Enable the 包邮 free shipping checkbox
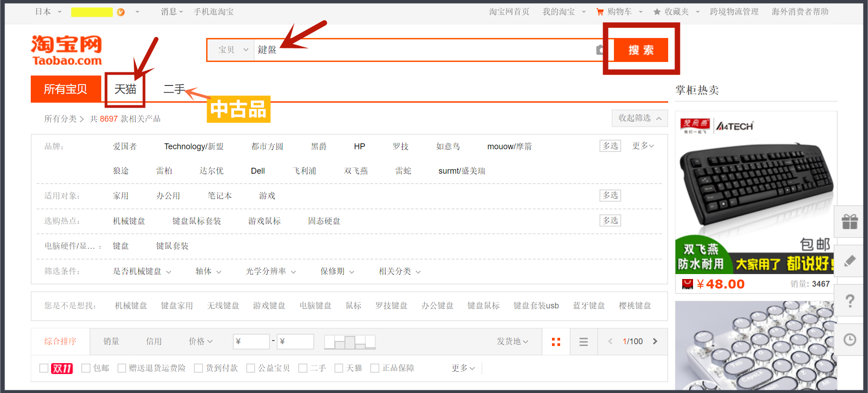Image resolution: width=868 pixels, height=393 pixels. 86,368
